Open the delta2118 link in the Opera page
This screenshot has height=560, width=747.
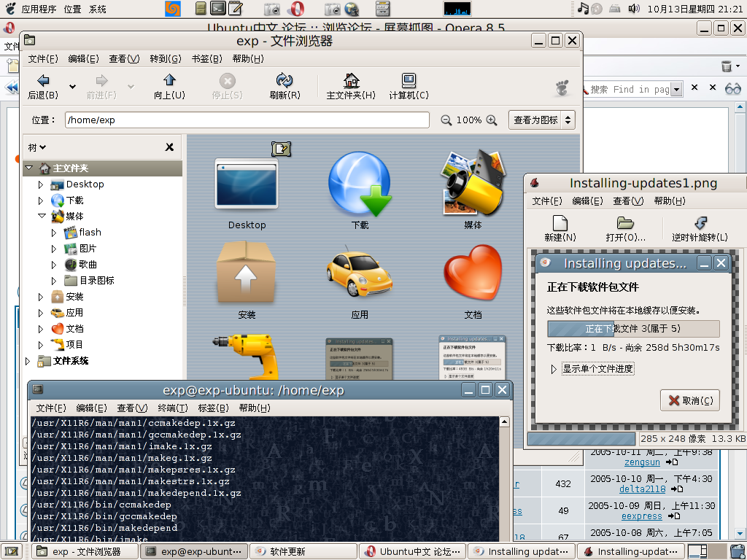642,489
